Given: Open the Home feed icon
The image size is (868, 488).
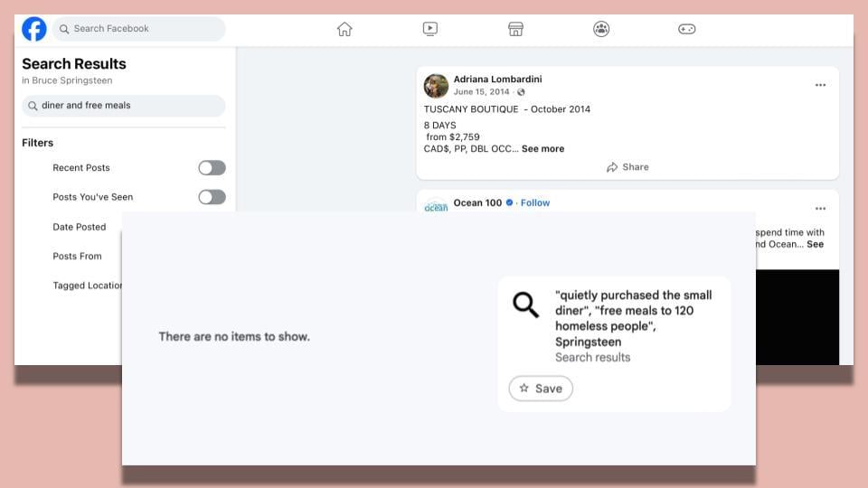Looking at the screenshot, I should 344,29.
